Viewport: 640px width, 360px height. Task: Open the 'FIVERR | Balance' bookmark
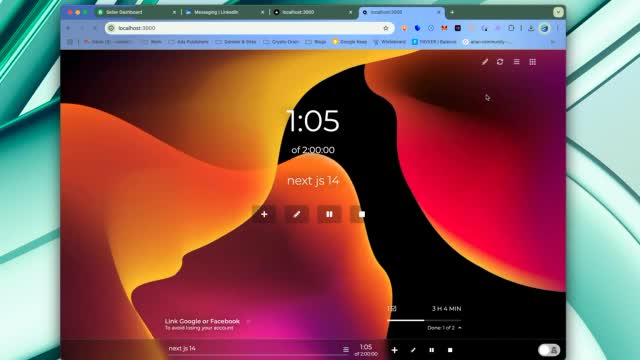tap(434, 42)
